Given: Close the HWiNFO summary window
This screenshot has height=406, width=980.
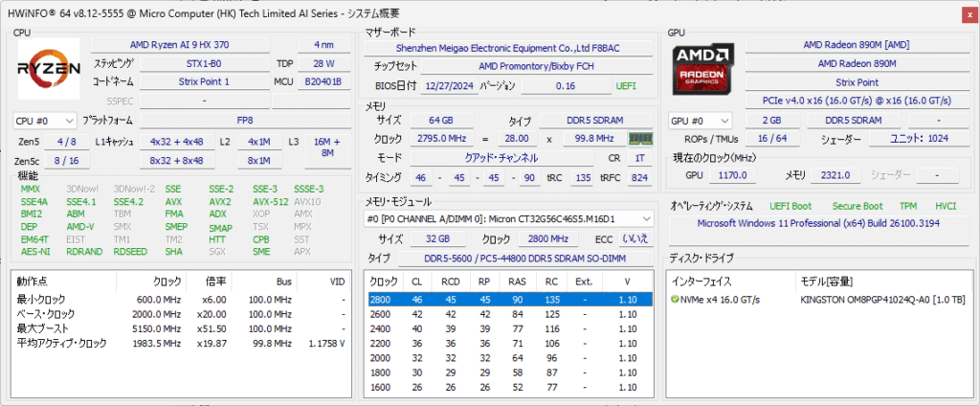Looking at the screenshot, I should coord(969,13).
